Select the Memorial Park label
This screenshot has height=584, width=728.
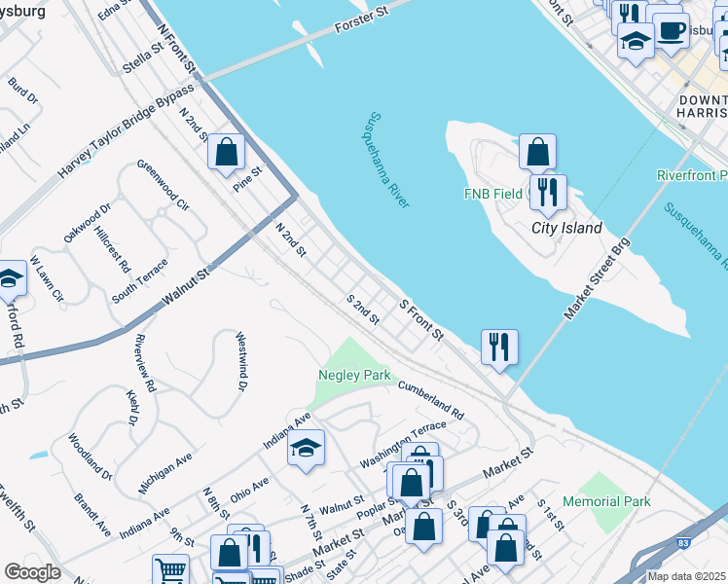pos(606,501)
